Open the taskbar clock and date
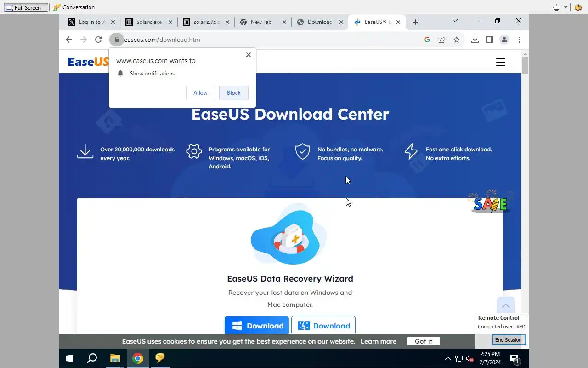Image resolution: width=588 pixels, height=368 pixels. point(490,358)
